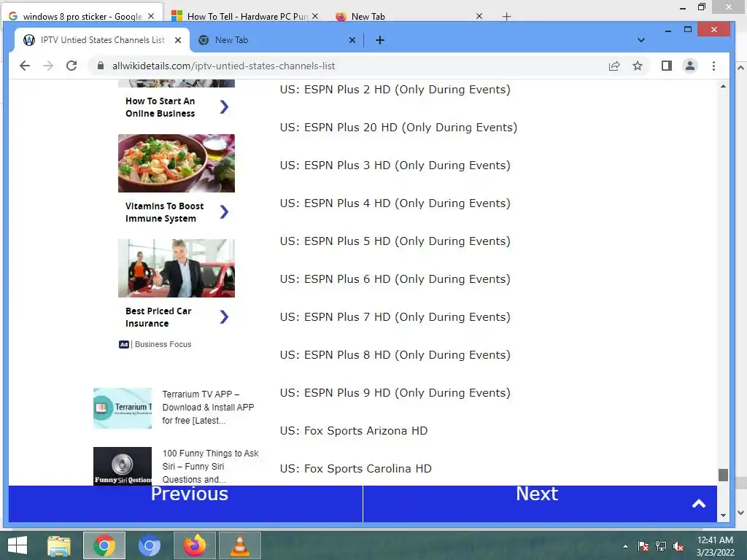Viewport: 747px width, 560px height.
Task: Click the padlock site info icon
Action: click(x=101, y=66)
